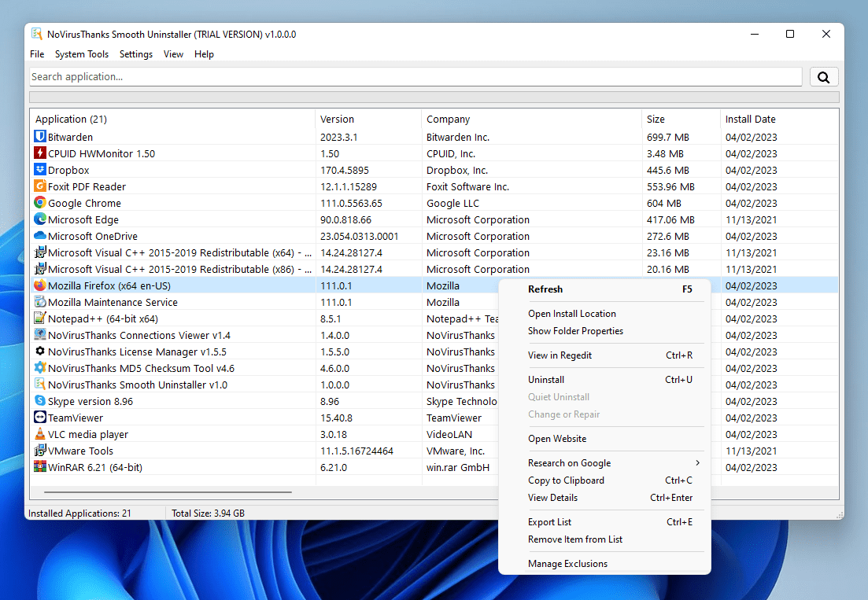Select the Google Chrome row name
The height and width of the screenshot is (600, 868).
coord(85,203)
